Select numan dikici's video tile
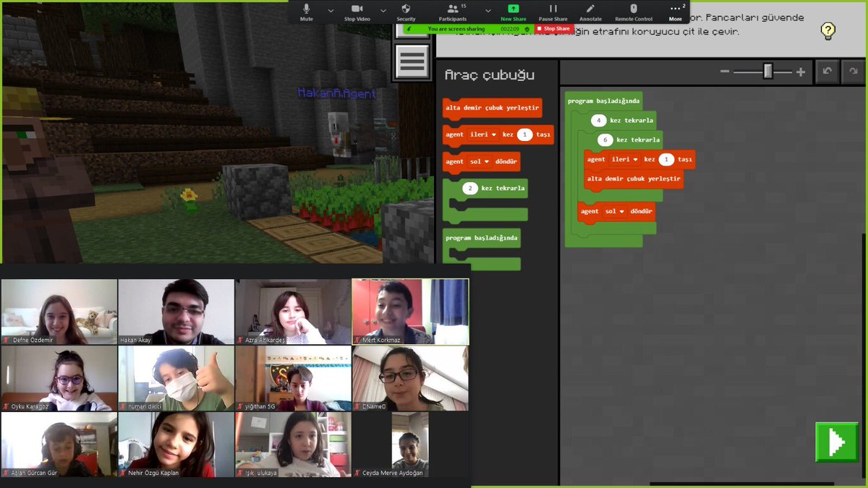 click(x=176, y=378)
